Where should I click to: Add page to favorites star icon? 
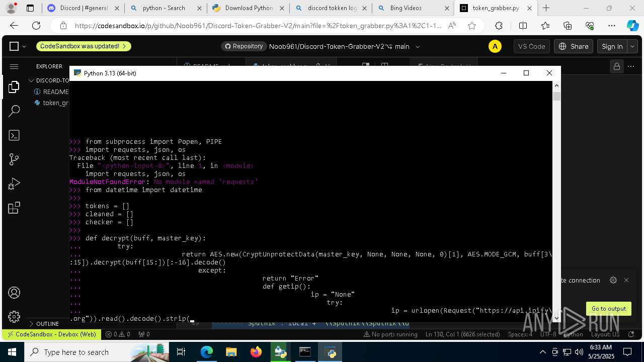point(471,26)
